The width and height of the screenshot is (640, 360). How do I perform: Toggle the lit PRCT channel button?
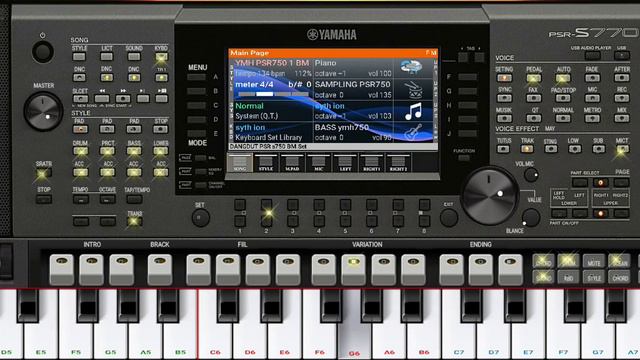107,151
